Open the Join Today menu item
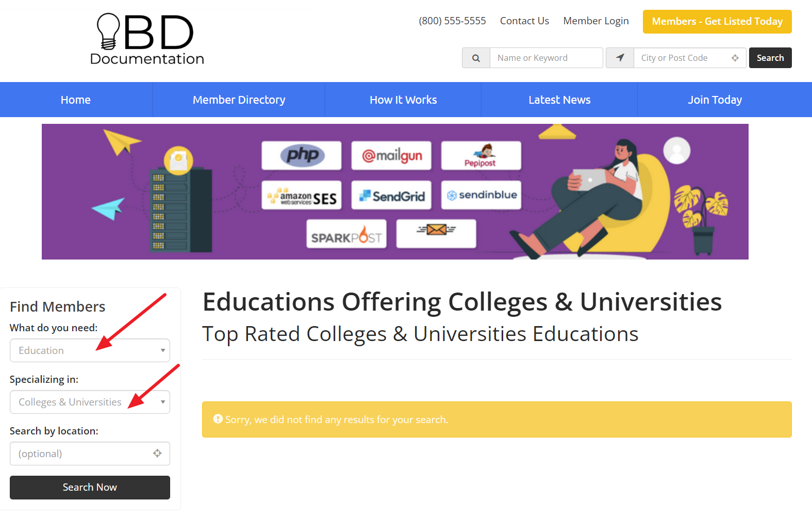Screen dimensions: 812x517 (x=715, y=100)
